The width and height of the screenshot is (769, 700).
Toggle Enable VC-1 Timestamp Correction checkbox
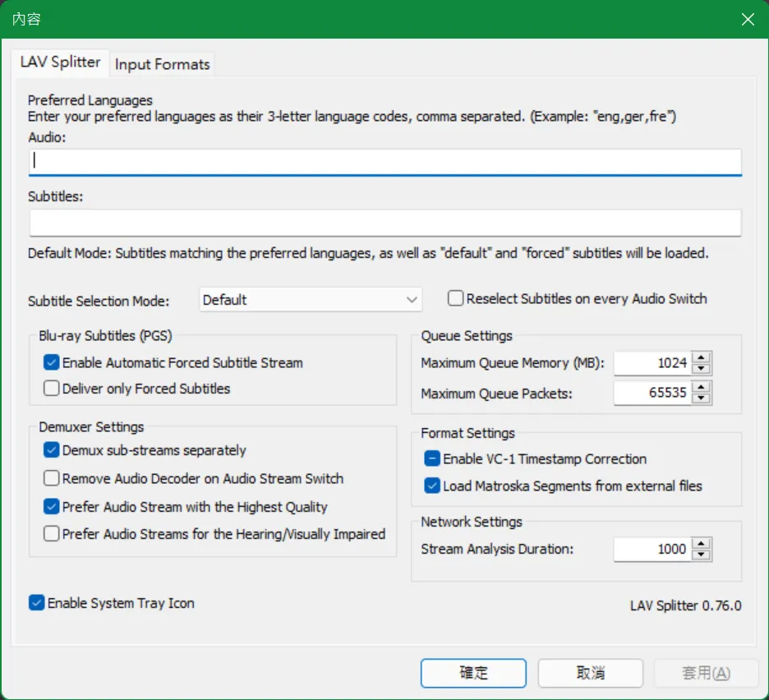432,459
